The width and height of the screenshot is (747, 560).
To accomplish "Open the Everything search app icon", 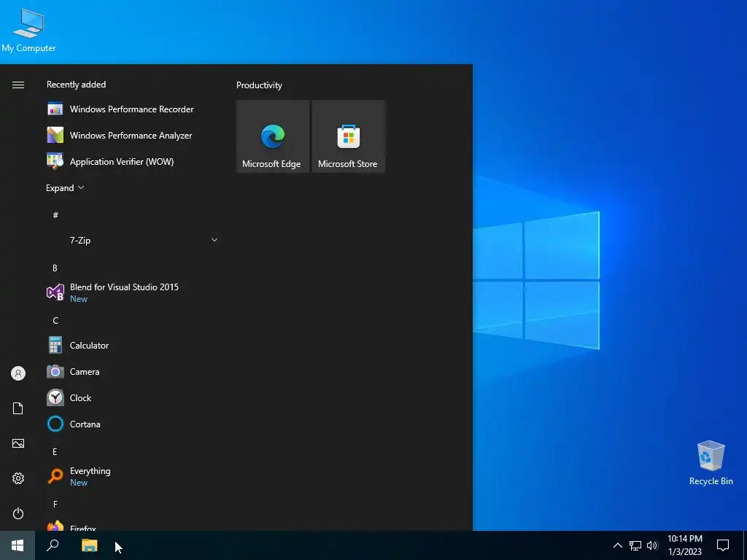I will (55, 476).
